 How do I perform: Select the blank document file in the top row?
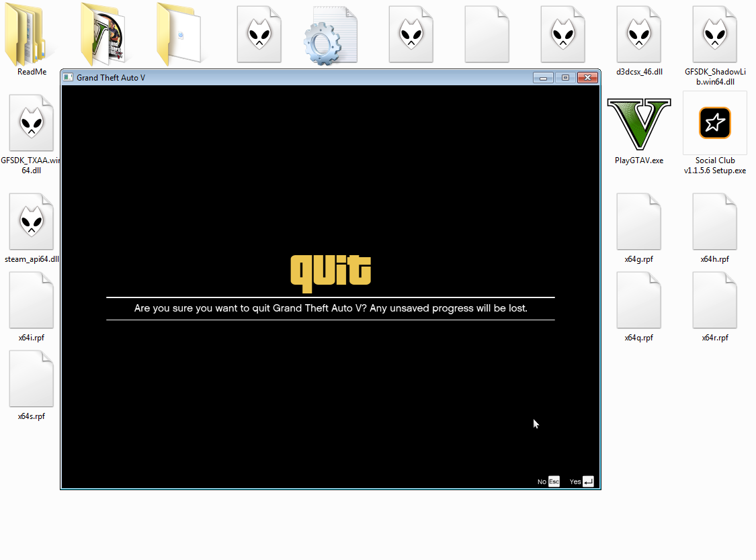(487, 34)
